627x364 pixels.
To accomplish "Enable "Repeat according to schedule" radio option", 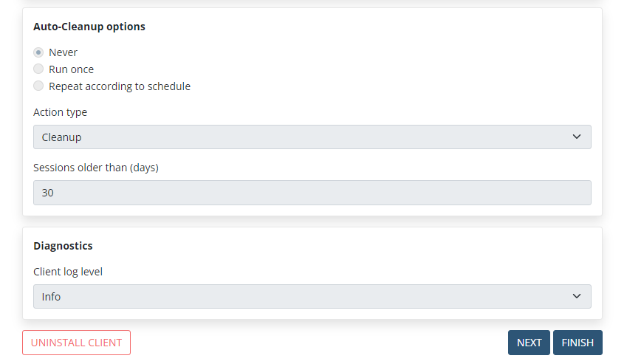I will 38,86.
